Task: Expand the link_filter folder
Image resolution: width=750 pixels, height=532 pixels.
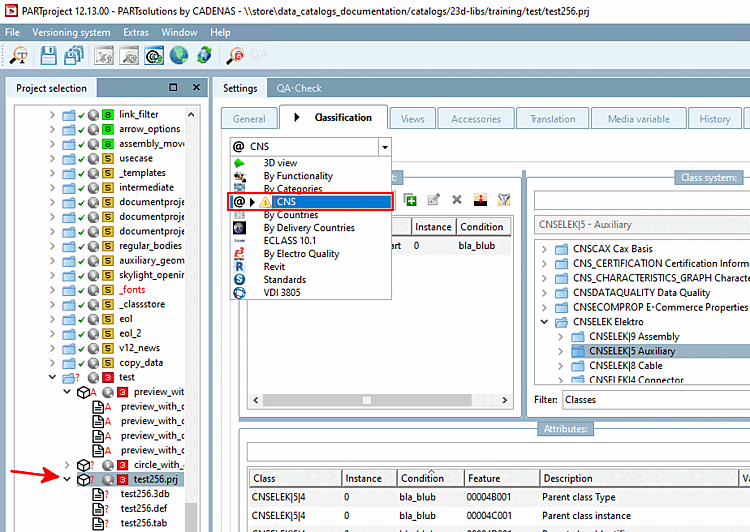Action: [52, 115]
